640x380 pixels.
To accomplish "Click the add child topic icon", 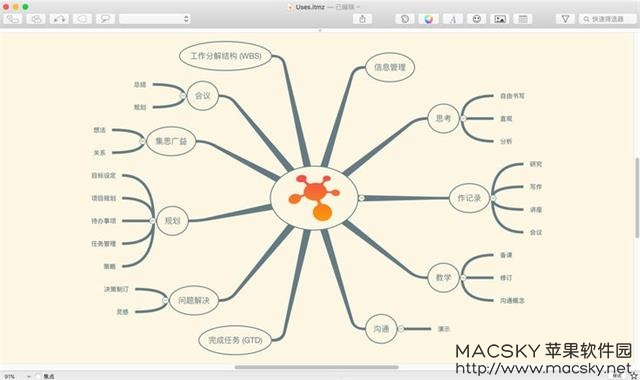I will (x=12, y=19).
